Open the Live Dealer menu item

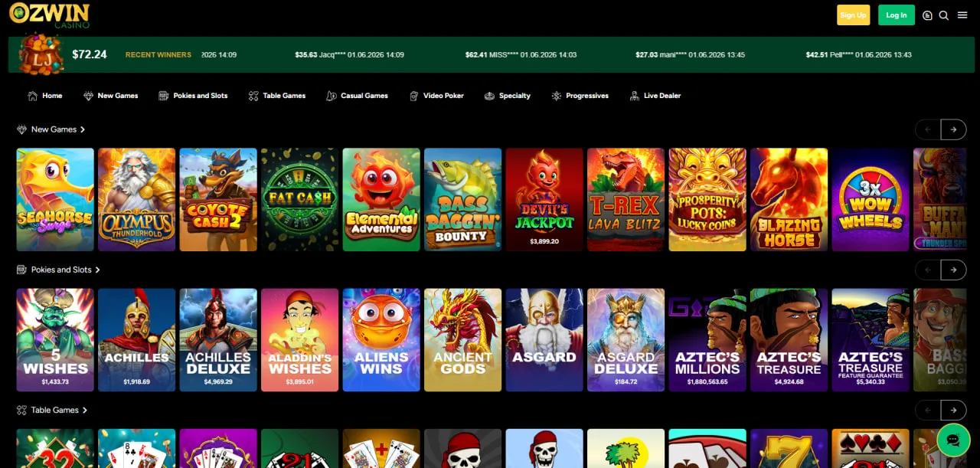pos(655,96)
